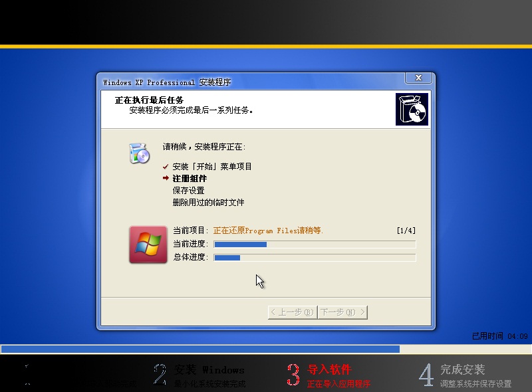
Task: Click the 当前进度 label
Action: 190,244
